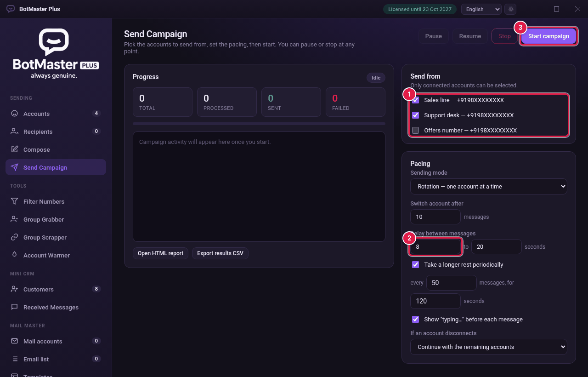Click the Customers count badge 8
Screen dimensions: 588x377
96,289
